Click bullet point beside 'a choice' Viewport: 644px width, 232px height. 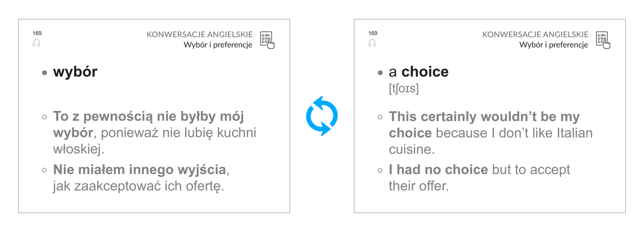[380, 73]
